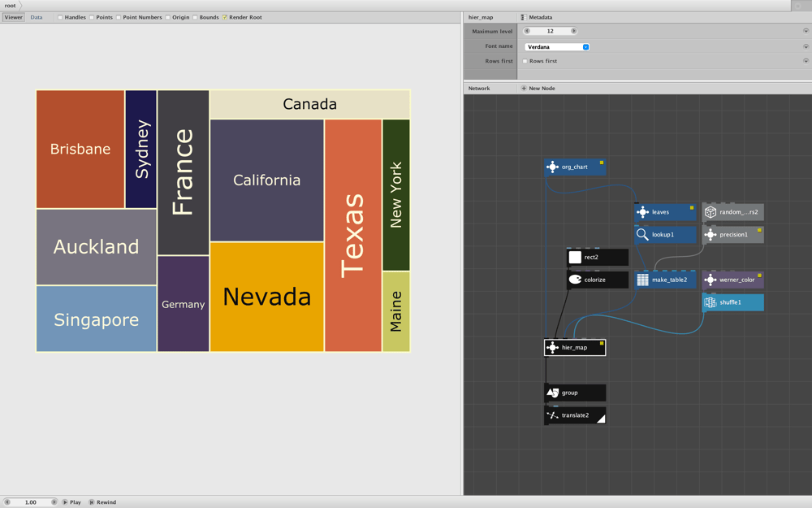
Task: Open the Maximum level row options menu
Action: click(806, 31)
